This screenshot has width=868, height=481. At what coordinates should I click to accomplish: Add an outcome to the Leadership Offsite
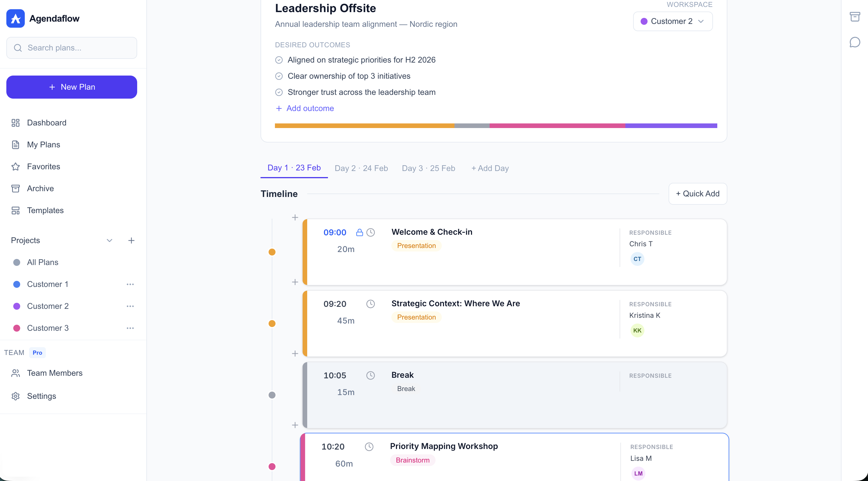[304, 108]
